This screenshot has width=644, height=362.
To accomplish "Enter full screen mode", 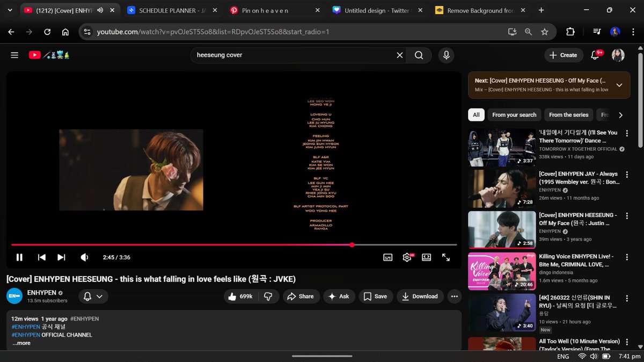I will (446, 257).
